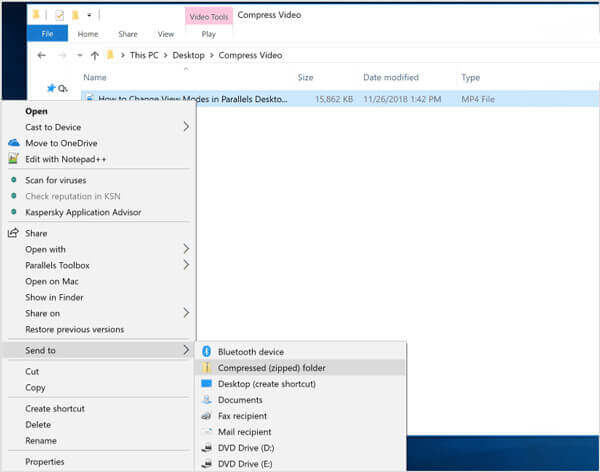
Task: Sort files by the Type column header
Action: 470,78
